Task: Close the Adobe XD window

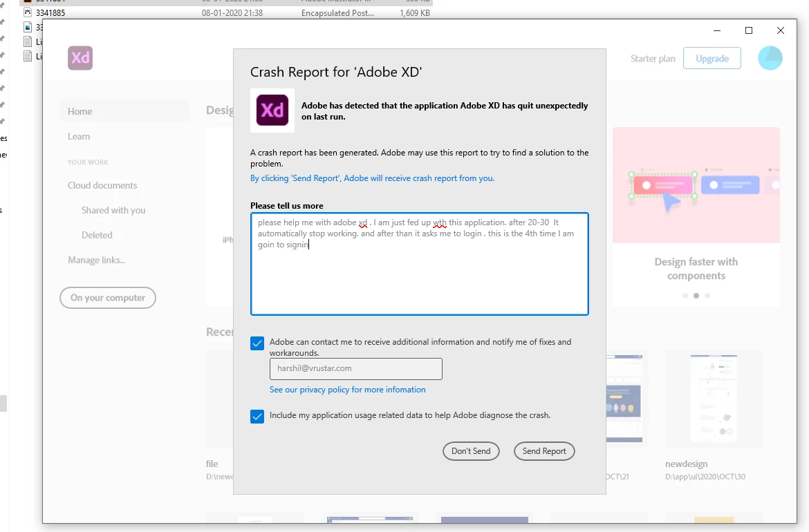Action: 781,30
